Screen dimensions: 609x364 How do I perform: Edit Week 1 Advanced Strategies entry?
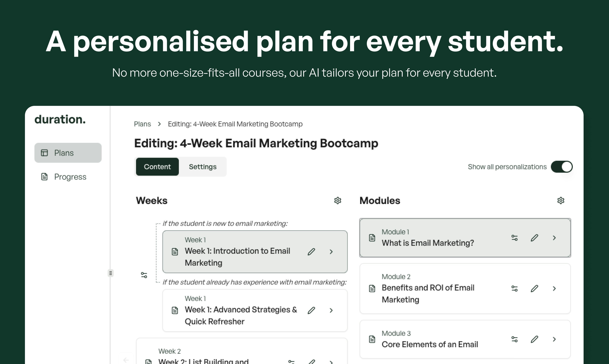pyautogui.click(x=311, y=310)
